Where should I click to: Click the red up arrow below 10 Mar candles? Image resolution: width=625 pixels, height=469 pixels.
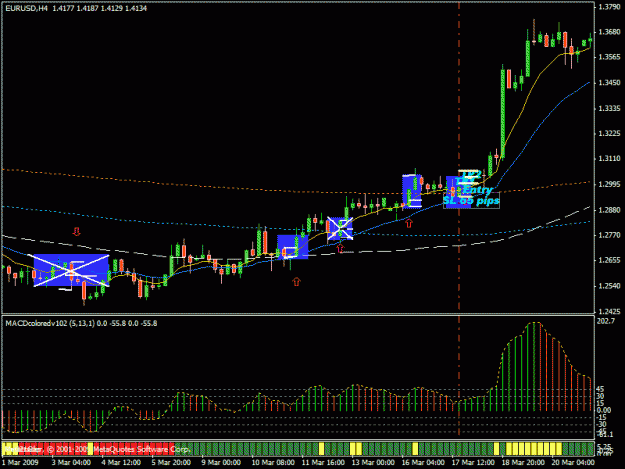coord(296,281)
